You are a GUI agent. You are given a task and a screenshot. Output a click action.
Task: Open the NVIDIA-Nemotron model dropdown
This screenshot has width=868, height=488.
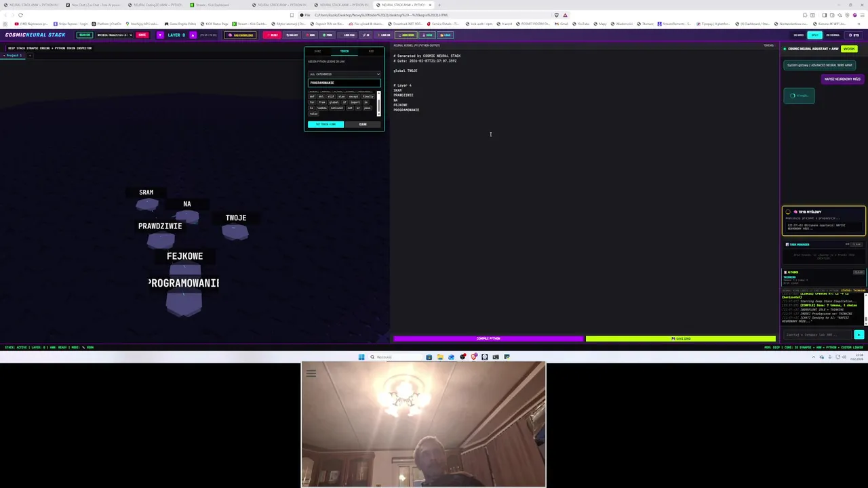pos(115,35)
